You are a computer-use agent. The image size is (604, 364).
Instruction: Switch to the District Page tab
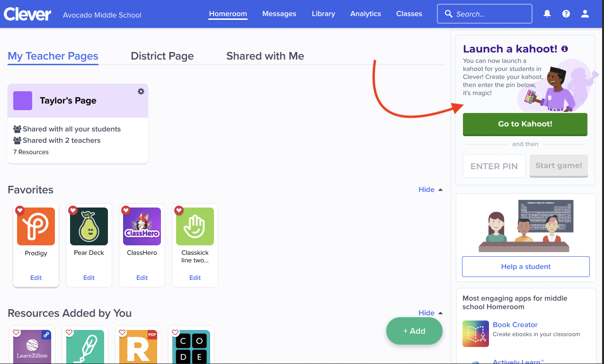[x=162, y=56]
